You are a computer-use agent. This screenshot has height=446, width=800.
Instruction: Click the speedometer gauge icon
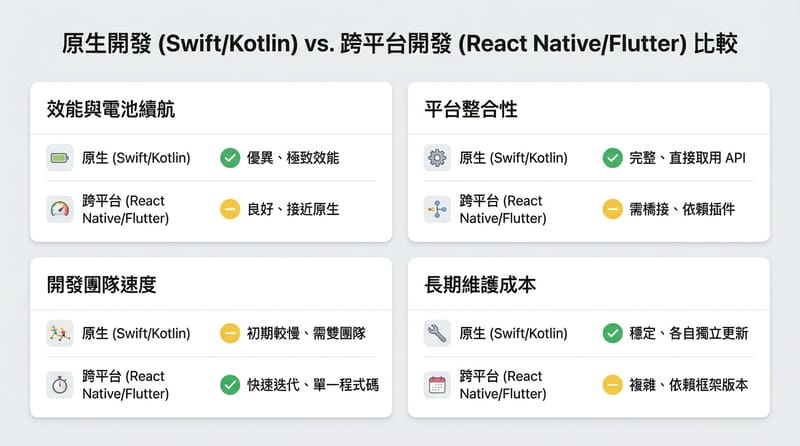point(60,209)
